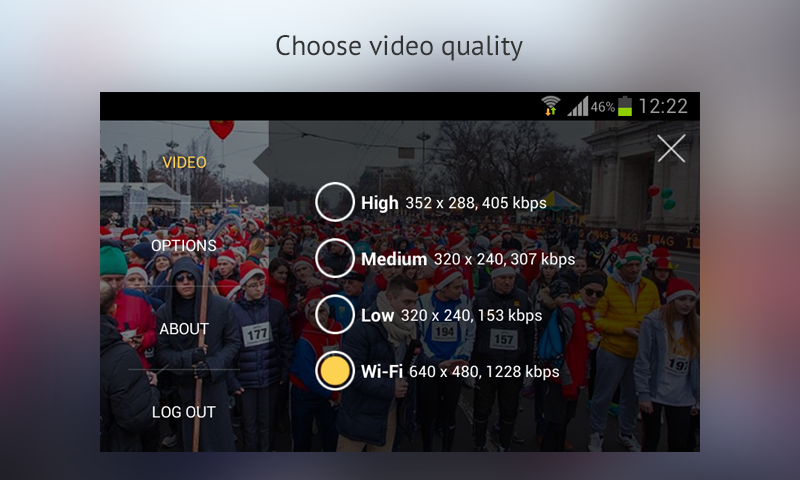Viewport: 800px width, 480px height.
Task: Tap the 12:22 clock in status bar
Action: 663,106
